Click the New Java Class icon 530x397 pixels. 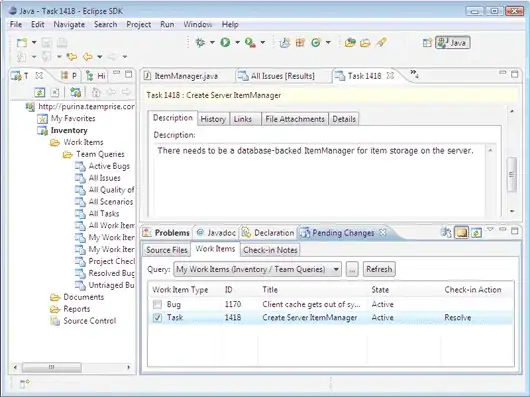pyautogui.click(x=316, y=42)
